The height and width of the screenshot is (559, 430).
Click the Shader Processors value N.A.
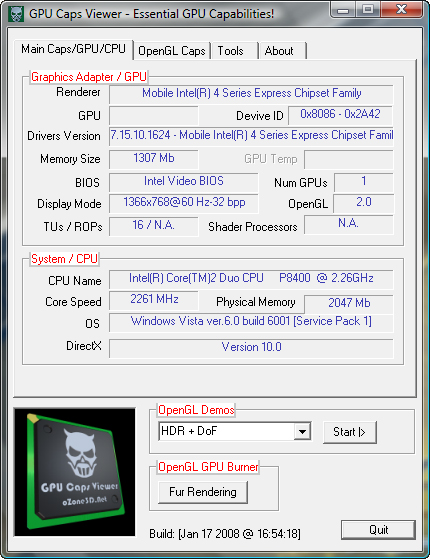click(349, 224)
